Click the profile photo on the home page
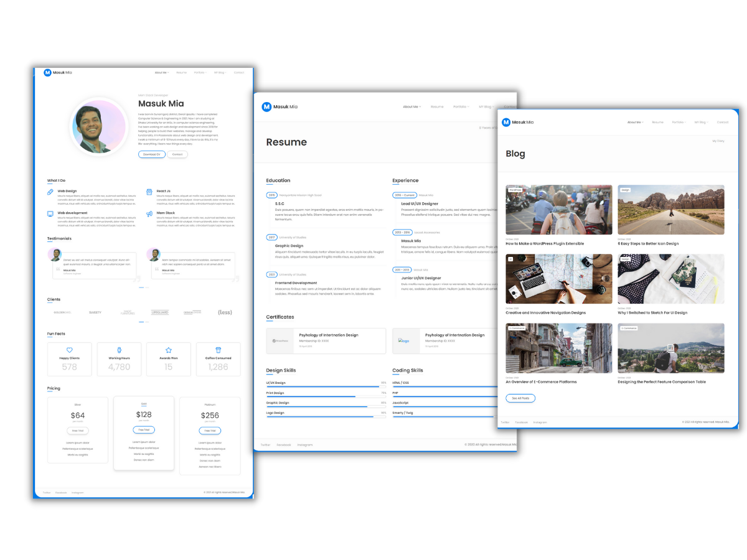 (98, 126)
